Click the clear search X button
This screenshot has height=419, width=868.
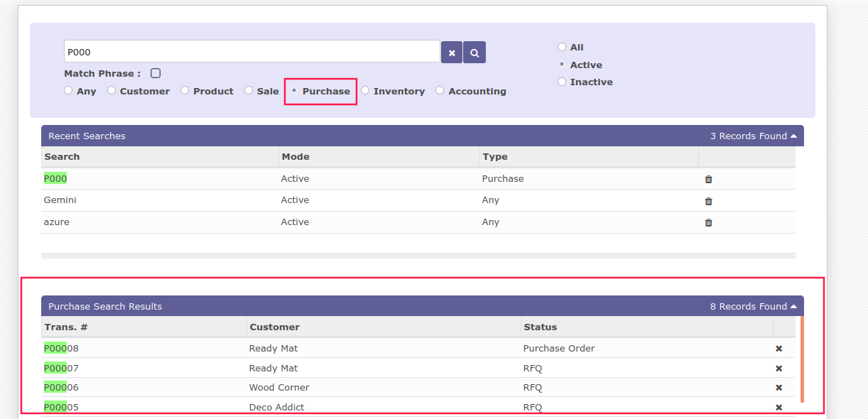click(x=452, y=53)
